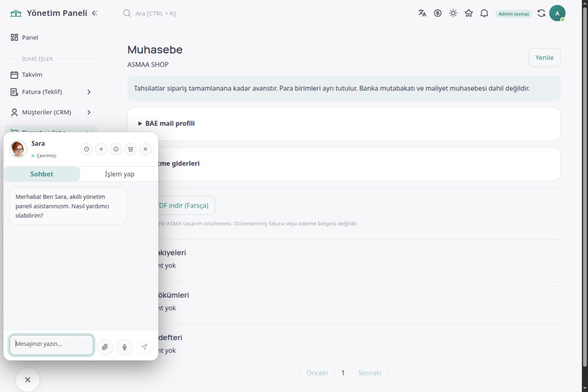Viewport: 588px width, 392px height.
Task: Send the message with paper plane
Action: [x=144, y=347]
